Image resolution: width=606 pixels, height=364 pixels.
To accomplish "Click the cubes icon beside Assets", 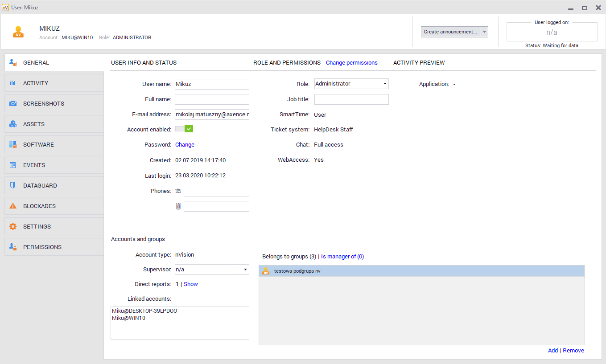I will [13, 124].
